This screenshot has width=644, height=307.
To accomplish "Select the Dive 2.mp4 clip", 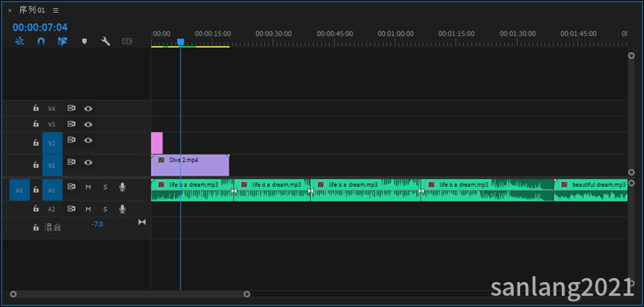I will point(190,165).
